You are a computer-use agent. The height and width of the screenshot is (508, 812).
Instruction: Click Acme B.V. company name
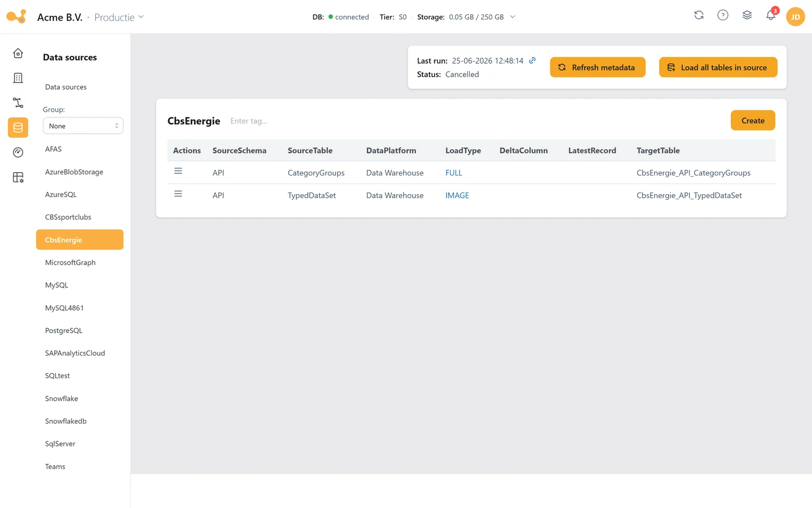(60, 17)
